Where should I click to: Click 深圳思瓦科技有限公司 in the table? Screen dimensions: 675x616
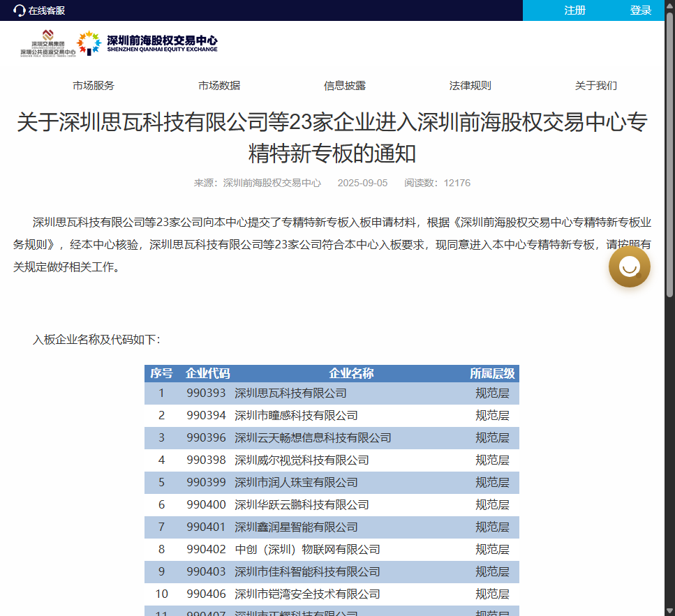coord(290,393)
